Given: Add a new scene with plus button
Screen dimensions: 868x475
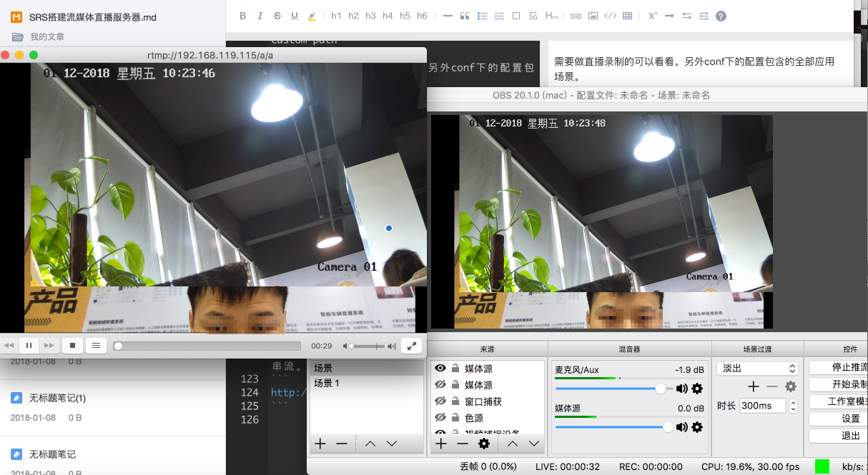Looking at the screenshot, I should point(320,444).
